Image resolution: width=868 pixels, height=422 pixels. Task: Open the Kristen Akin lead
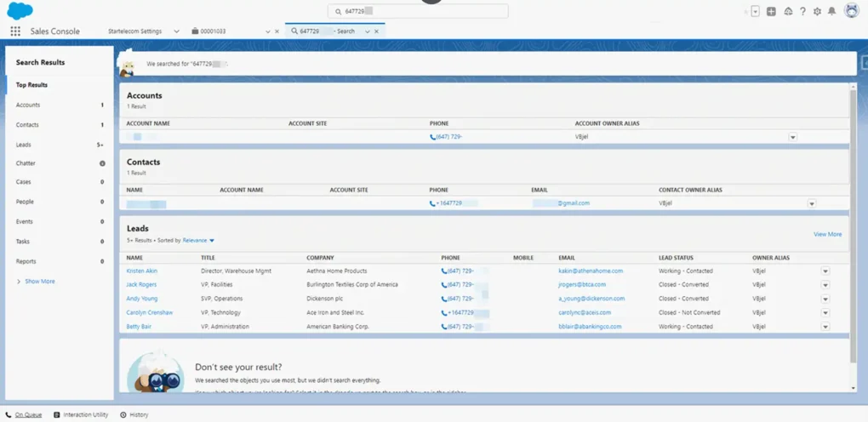tap(142, 271)
